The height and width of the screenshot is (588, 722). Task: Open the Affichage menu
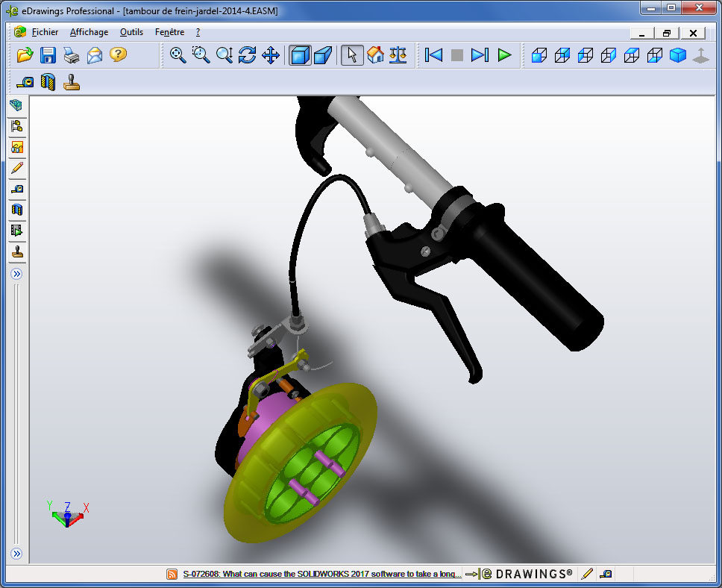(89, 32)
